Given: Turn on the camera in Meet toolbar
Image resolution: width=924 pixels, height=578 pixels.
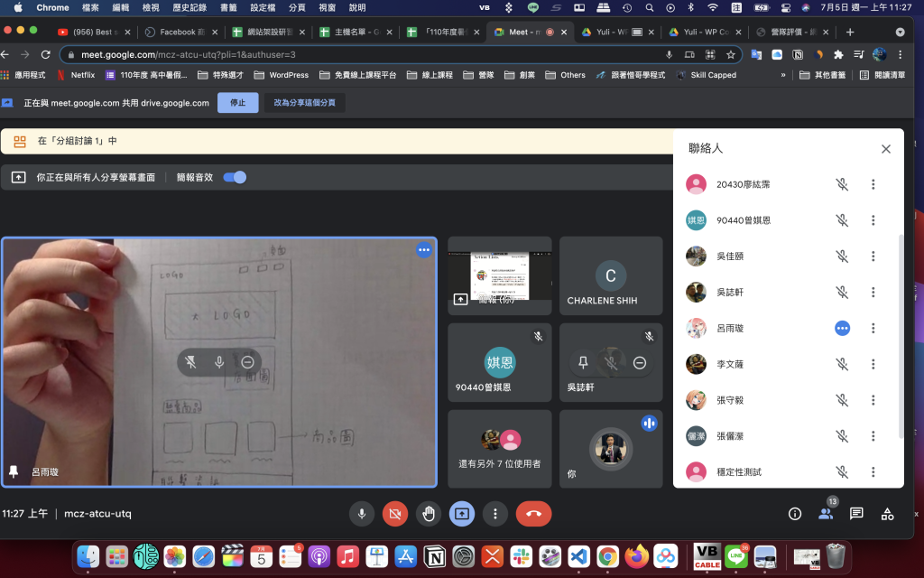Looking at the screenshot, I should 395,514.
